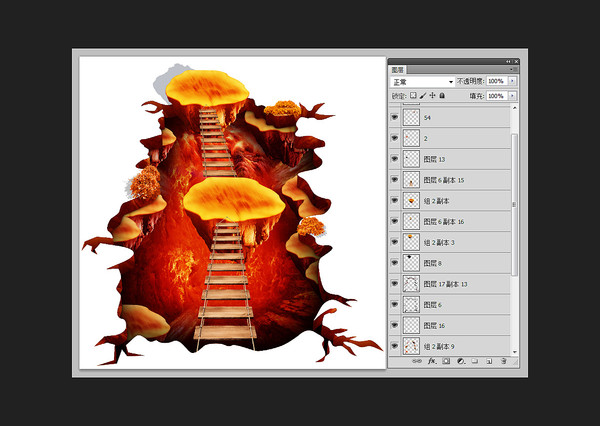Click the delete layer trash icon
Screen dimensions: 600x426
pos(504,361)
